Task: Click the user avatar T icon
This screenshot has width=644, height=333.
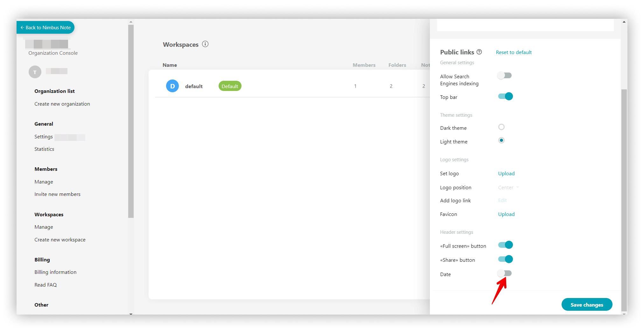Action: tap(35, 72)
